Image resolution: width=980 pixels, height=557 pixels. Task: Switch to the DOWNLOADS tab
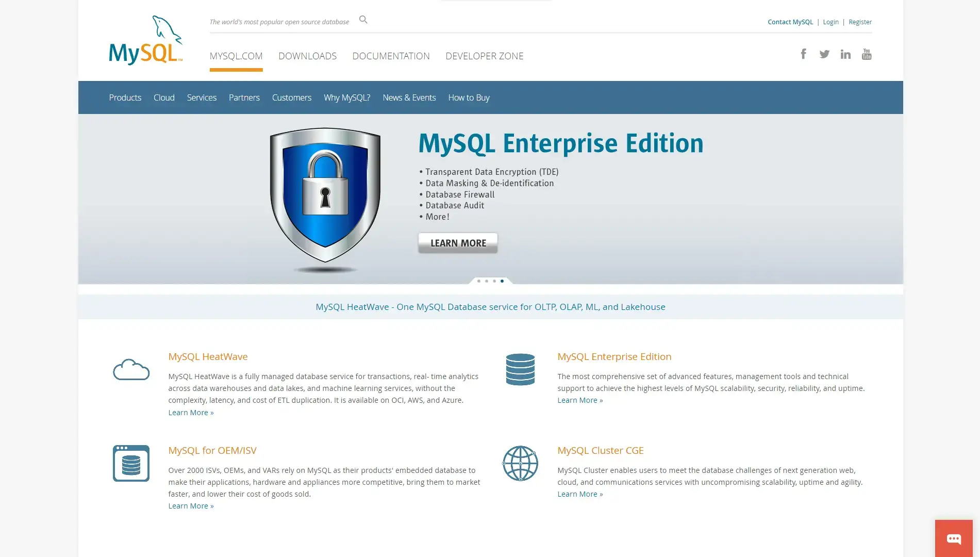pos(307,56)
